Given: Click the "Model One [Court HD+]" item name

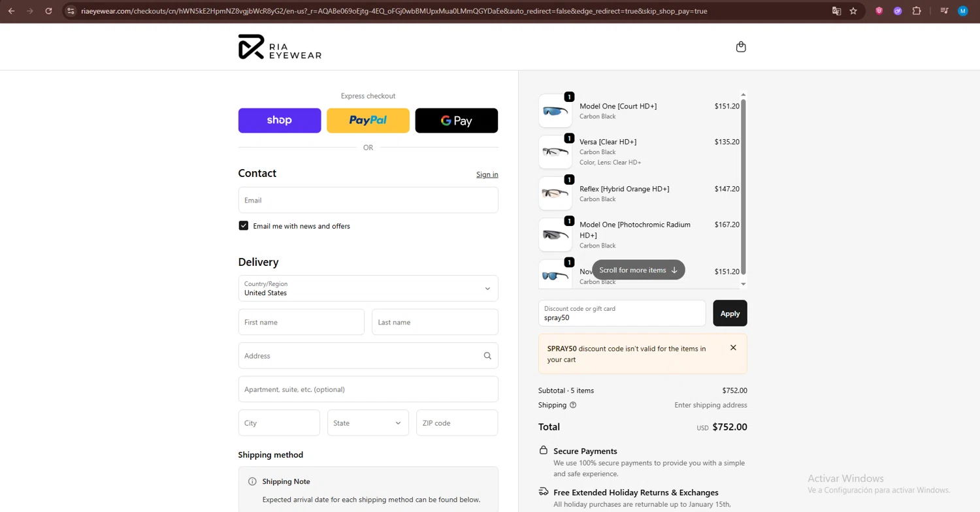Looking at the screenshot, I should [x=618, y=106].
